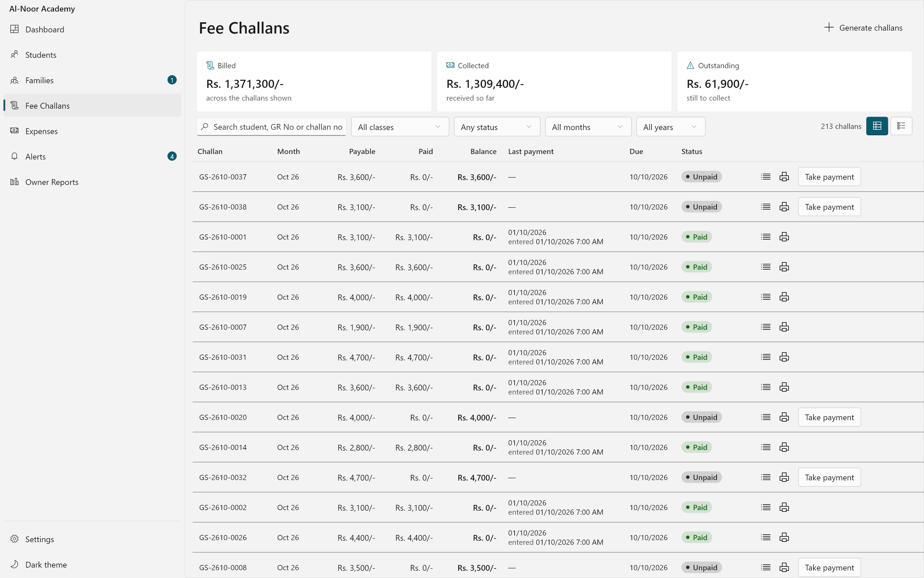Click the Alerts badge showing 4
The width and height of the screenshot is (924, 578).
click(172, 156)
